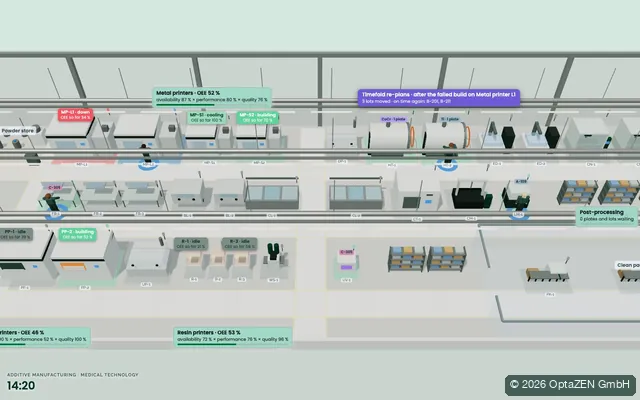Click the Clean pa… label near the right edge

point(628,265)
